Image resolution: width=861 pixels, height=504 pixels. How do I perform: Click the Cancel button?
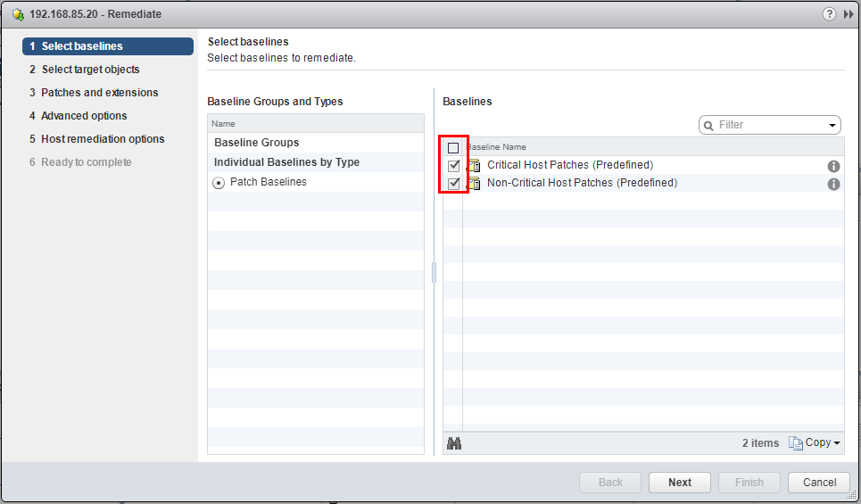pos(819,482)
